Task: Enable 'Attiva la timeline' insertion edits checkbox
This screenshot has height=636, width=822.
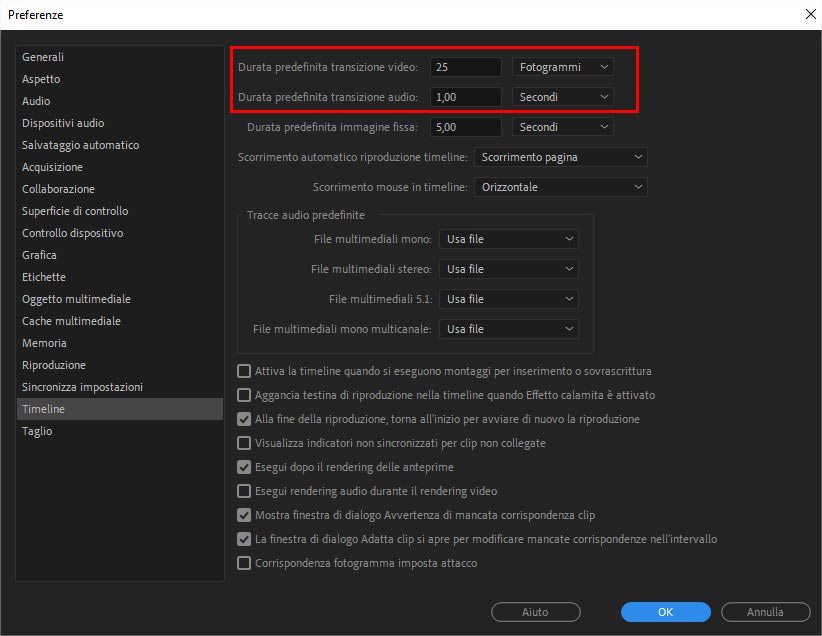Action: 244,371
